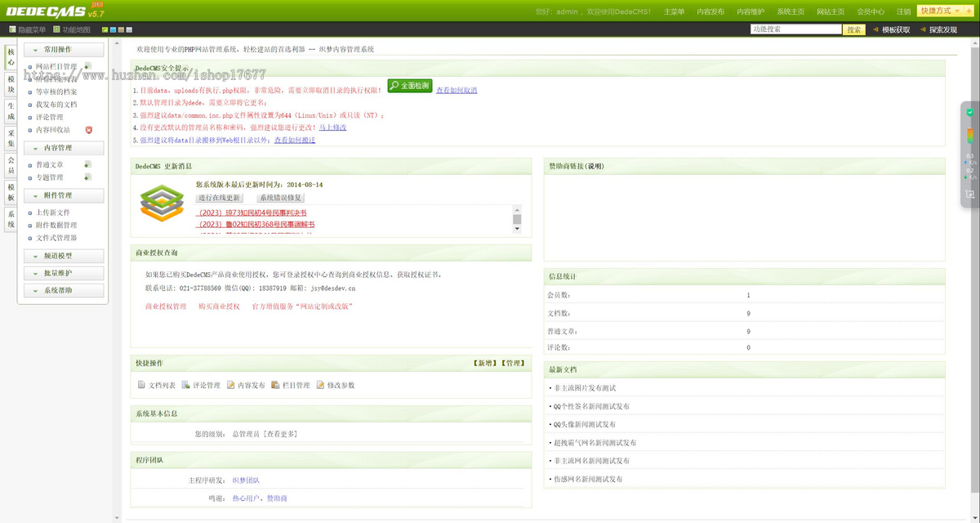Switch to the 核心 side tab
This screenshot has height=523, width=980.
(x=11, y=56)
